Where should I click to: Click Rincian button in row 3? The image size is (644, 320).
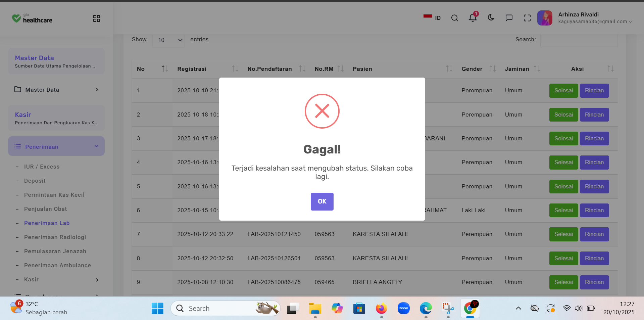(594, 139)
